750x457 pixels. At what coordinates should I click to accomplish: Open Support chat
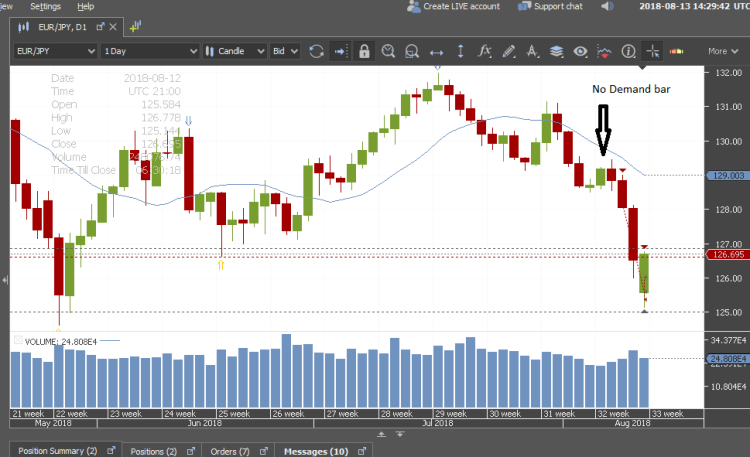[550, 6]
